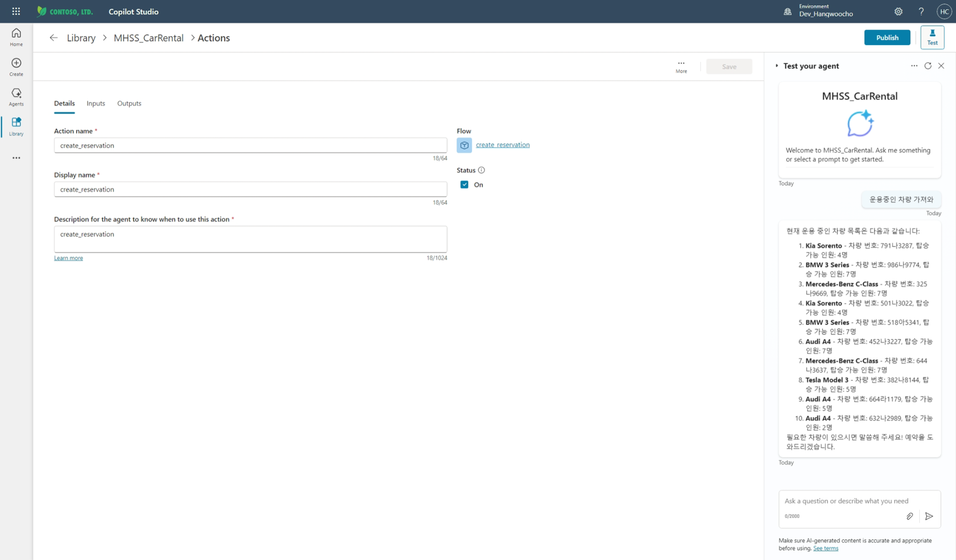Open the See terms link
The image size is (956, 560).
826,549
